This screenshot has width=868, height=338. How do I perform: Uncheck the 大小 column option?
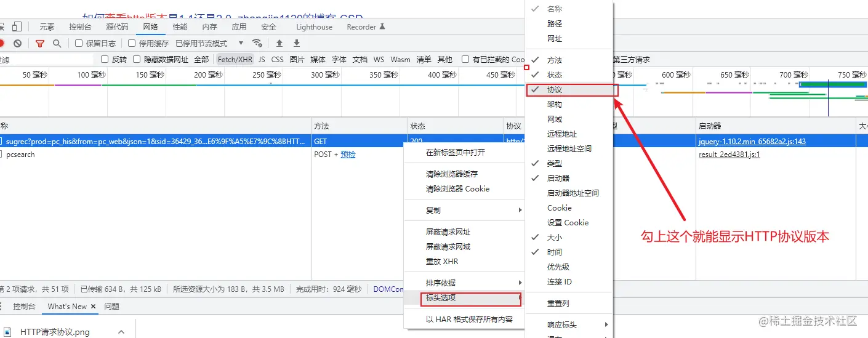(569, 237)
